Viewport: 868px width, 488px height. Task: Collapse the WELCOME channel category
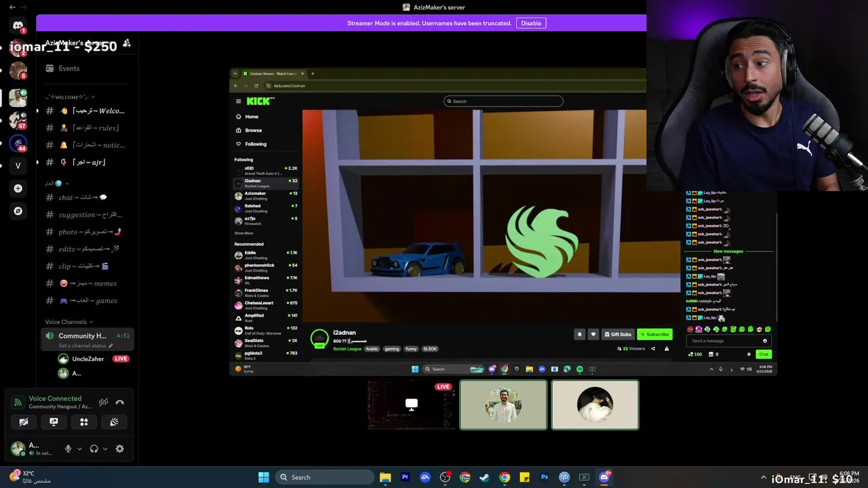click(x=70, y=97)
